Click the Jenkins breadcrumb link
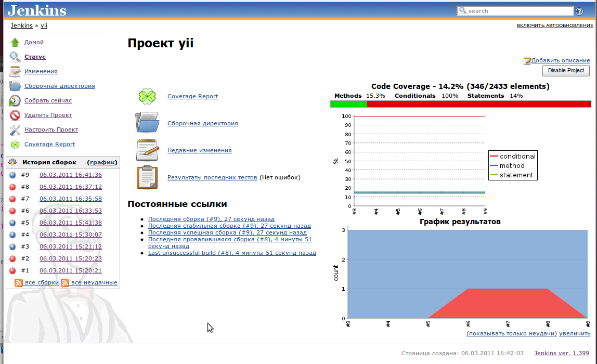 coord(22,25)
